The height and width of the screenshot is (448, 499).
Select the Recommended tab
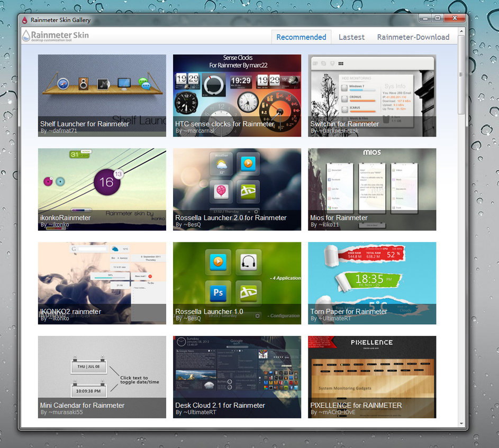click(301, 37)
